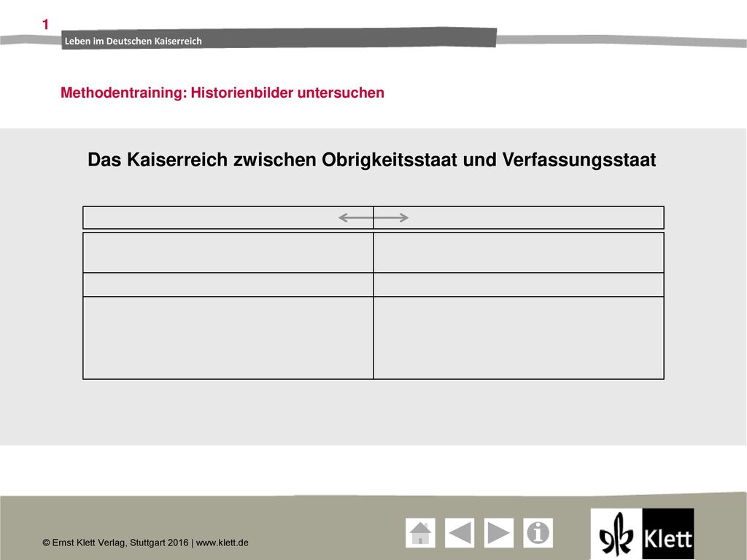Screen dimensions: 747x560
Task: Click the double-headed arrow in table header
Action: pos(373,217)
